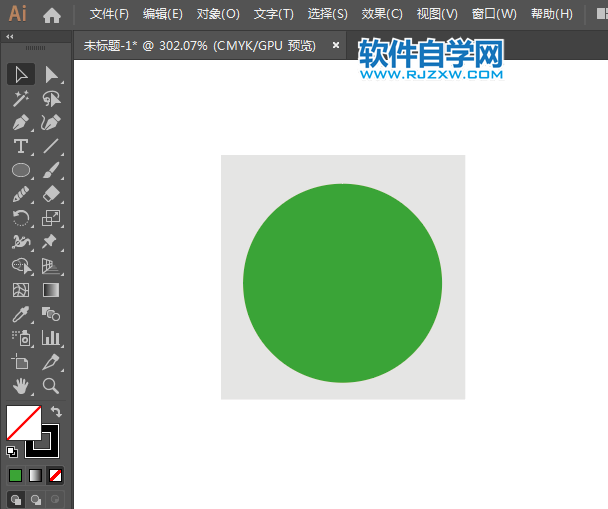Select the Zoom magnifier tool

tap(51, 386)
